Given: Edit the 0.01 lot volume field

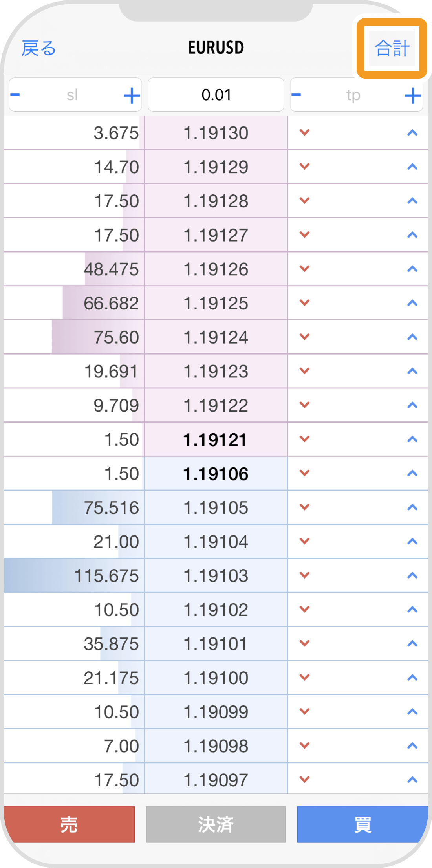Looking at the screenshot, I should click(x=216, y=95).
